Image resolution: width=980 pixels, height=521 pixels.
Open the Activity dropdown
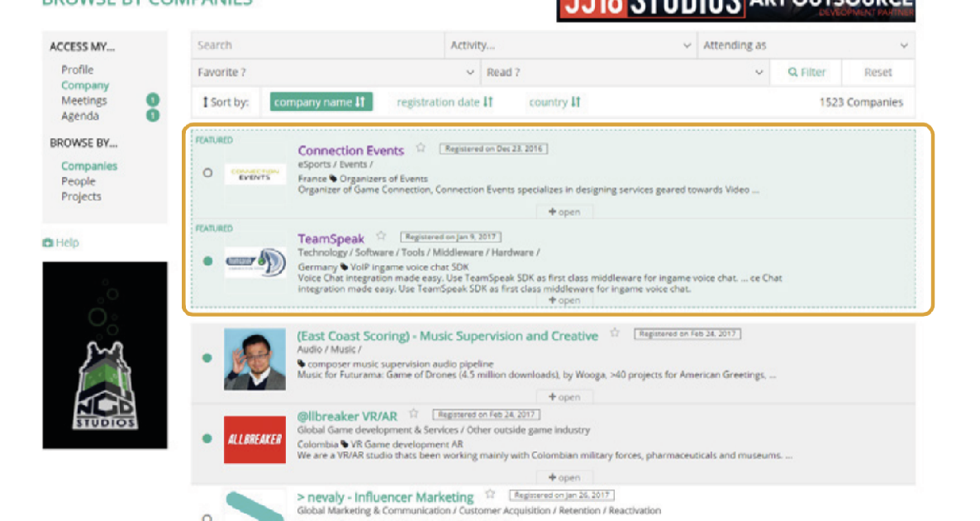point(570,45)
